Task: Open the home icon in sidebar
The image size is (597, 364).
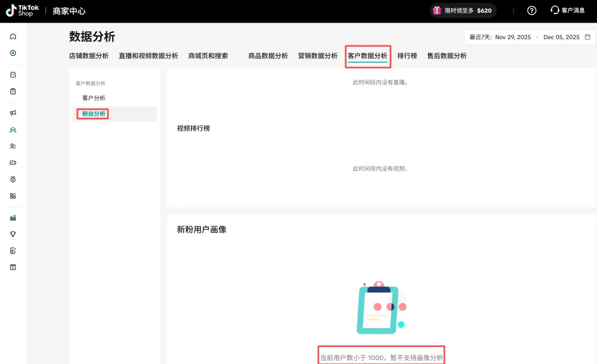Action: (13, 36)
